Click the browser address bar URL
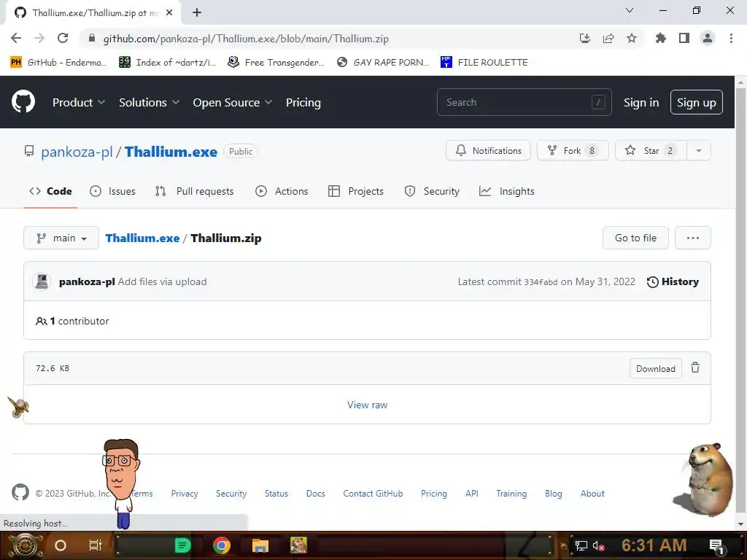Image resolution: width=747 pixels, height=560 pixels. (x=246, y=39)
